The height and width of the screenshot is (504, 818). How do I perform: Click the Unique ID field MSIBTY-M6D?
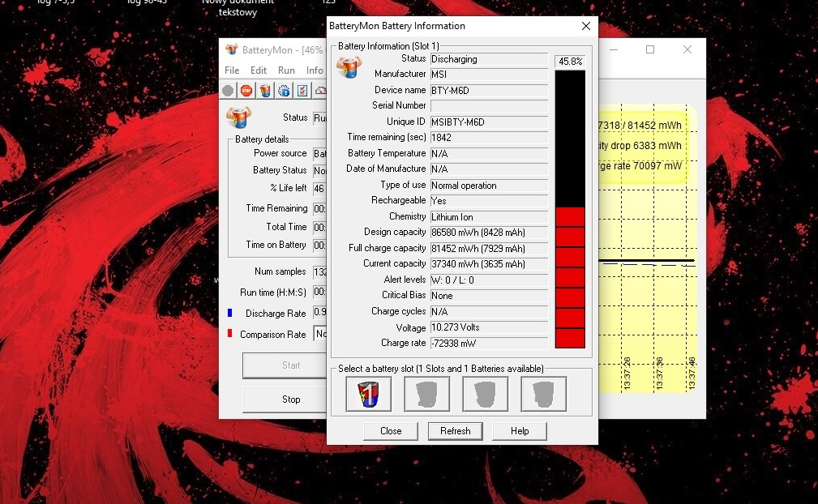click(489, 122)
